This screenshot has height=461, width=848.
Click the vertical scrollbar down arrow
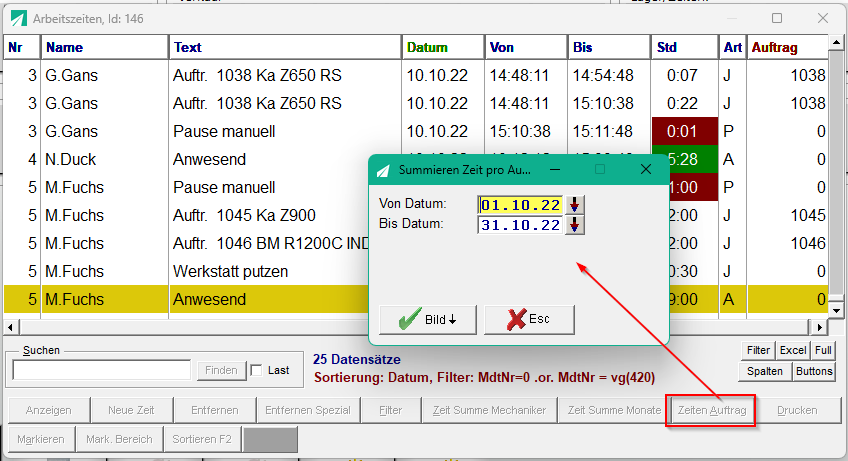point(837,311)
